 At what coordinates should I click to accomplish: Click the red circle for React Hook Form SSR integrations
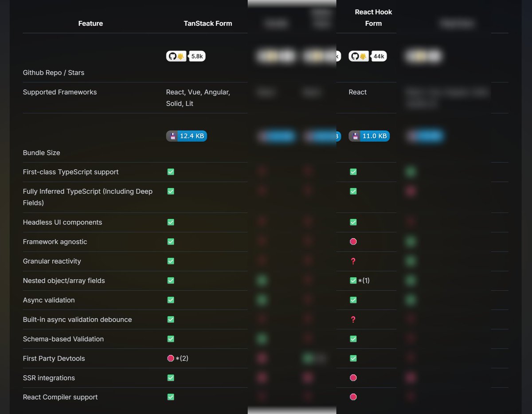pos(353,378)
